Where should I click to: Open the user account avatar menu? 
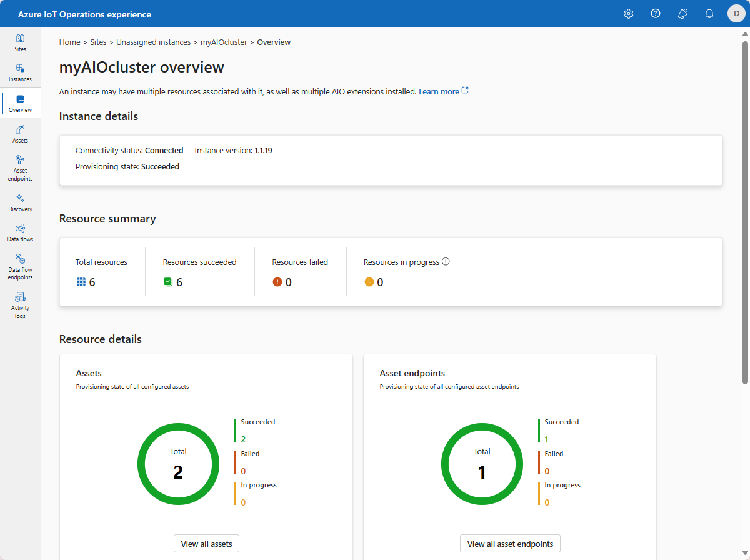pyautogui.click(x=736, y=14)
